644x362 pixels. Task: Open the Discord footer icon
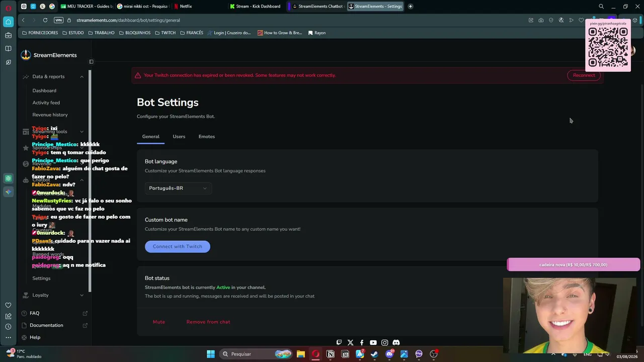click(x=396, y=342)
